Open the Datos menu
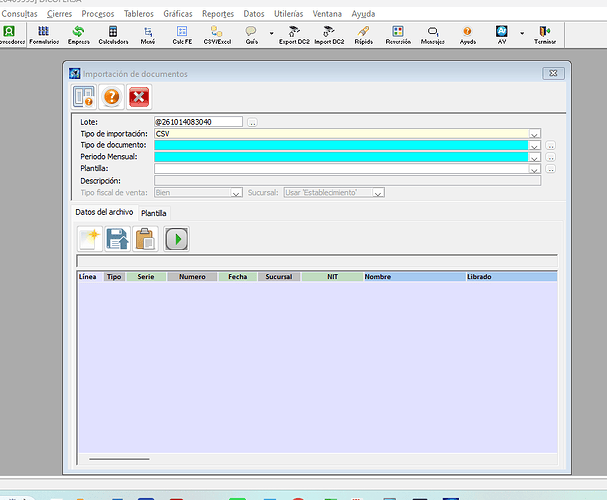The height and width of the screenshot is (500, 607). coord(254,14)
